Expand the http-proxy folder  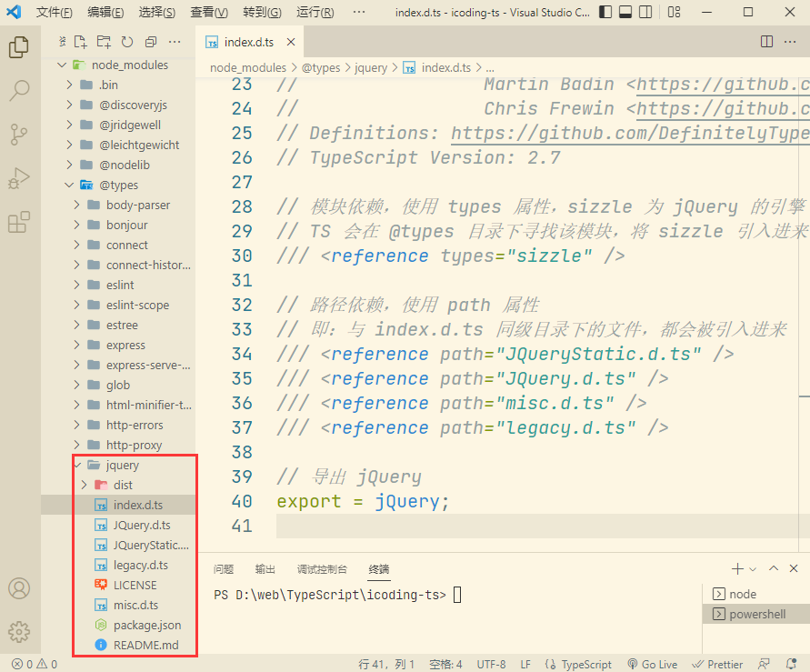click(118, 445)
